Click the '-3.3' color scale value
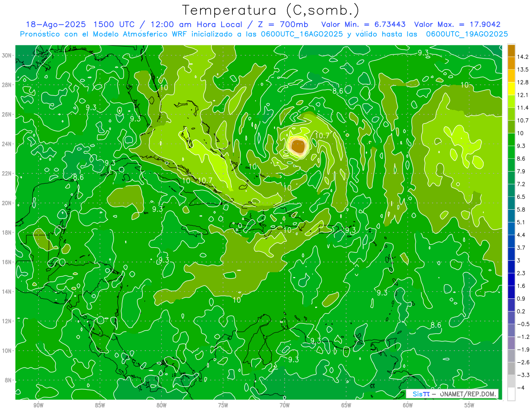The width and height of the screenshot is (532, 411). (523, 375)
